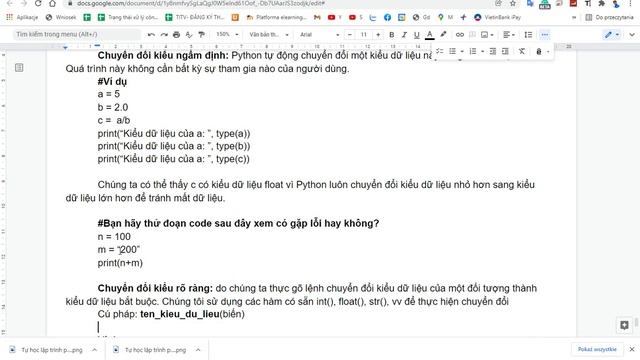Open the Trang thái xử lý bookmark

pyautogui.click(x=128, y=17)
